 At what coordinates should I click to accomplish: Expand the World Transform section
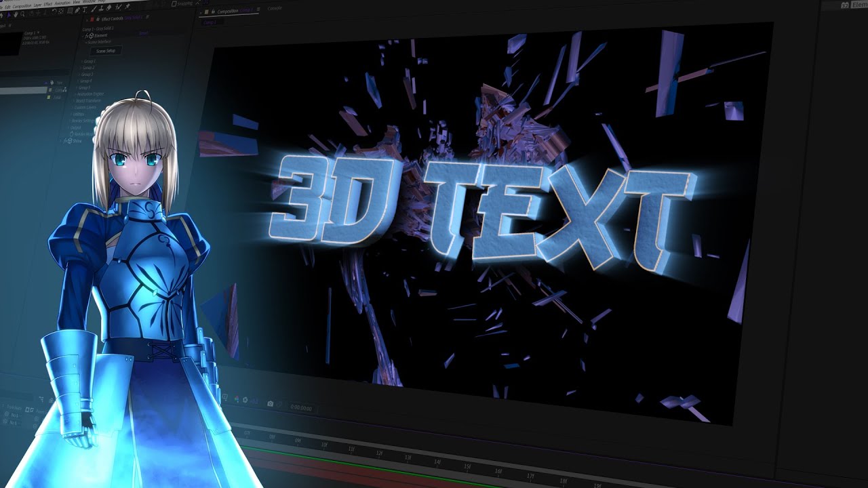point(74,101)
